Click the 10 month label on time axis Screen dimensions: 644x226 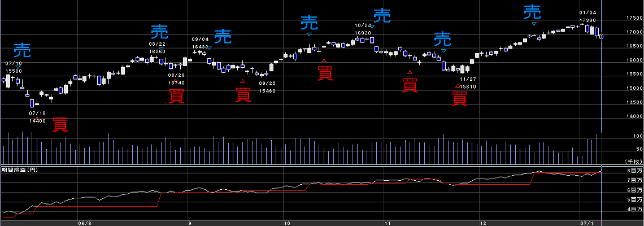pos(287,223)
